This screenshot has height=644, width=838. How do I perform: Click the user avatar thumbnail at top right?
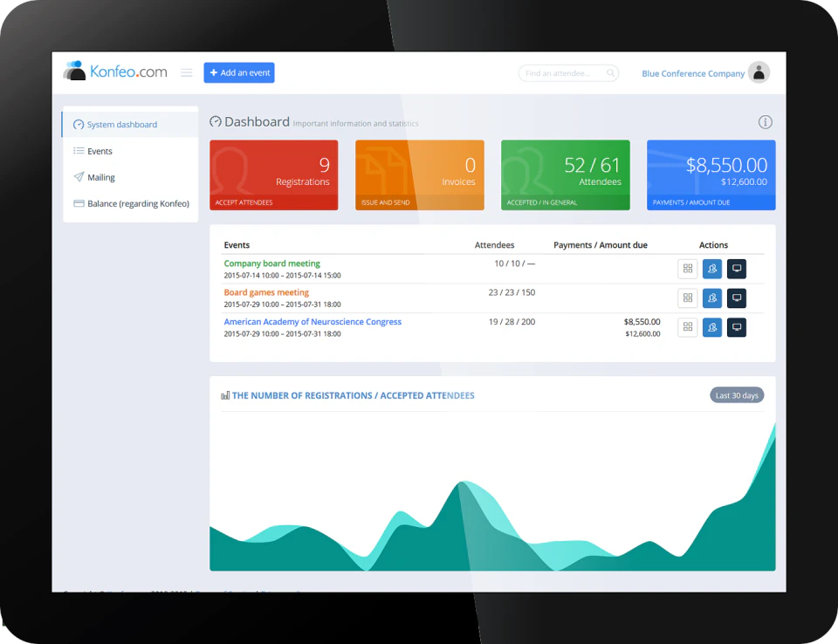click(759, 73)
